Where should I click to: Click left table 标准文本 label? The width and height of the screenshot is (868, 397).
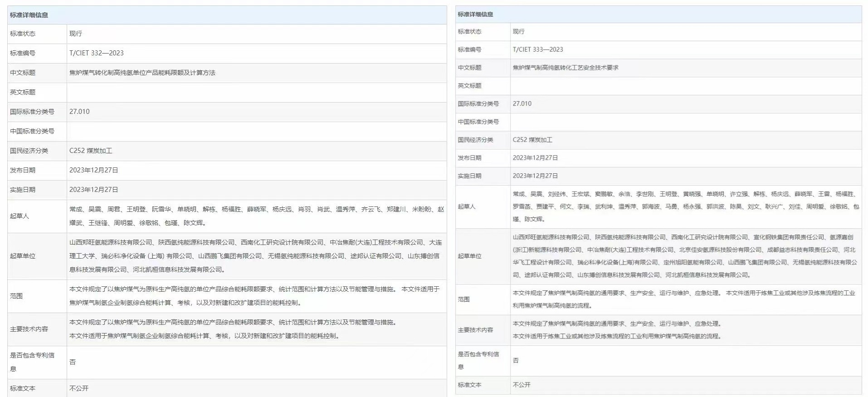click(23, 388)
